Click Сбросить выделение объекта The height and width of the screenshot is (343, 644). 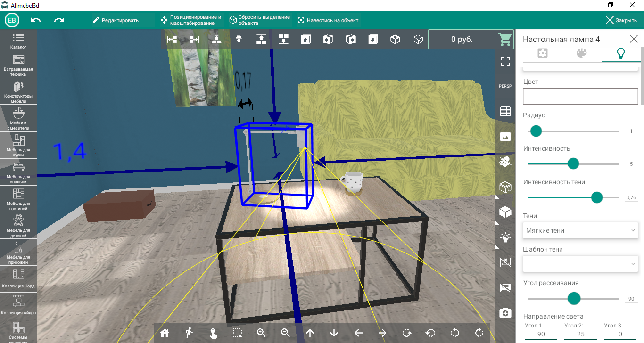pos(259,20)
